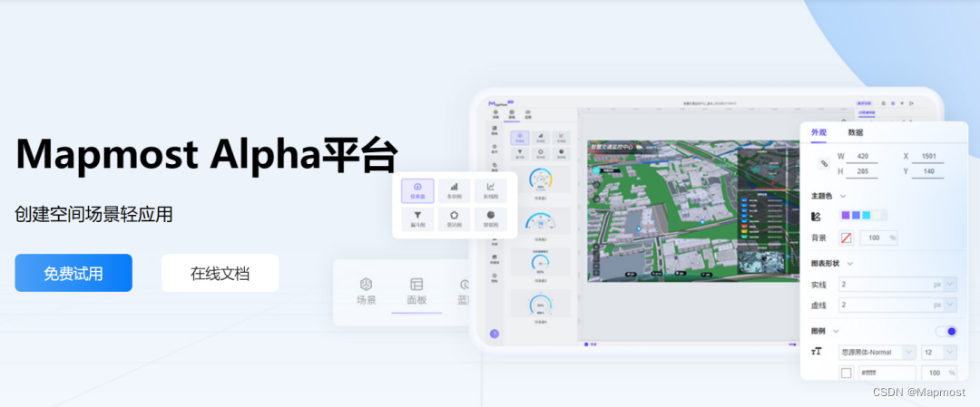Edit the Y position field

click(x=927, y=171)
